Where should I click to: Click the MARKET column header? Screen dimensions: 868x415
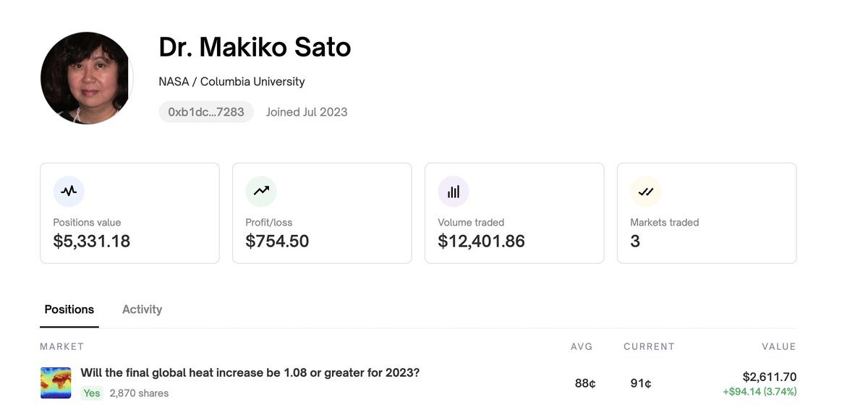tap(62, 347)
